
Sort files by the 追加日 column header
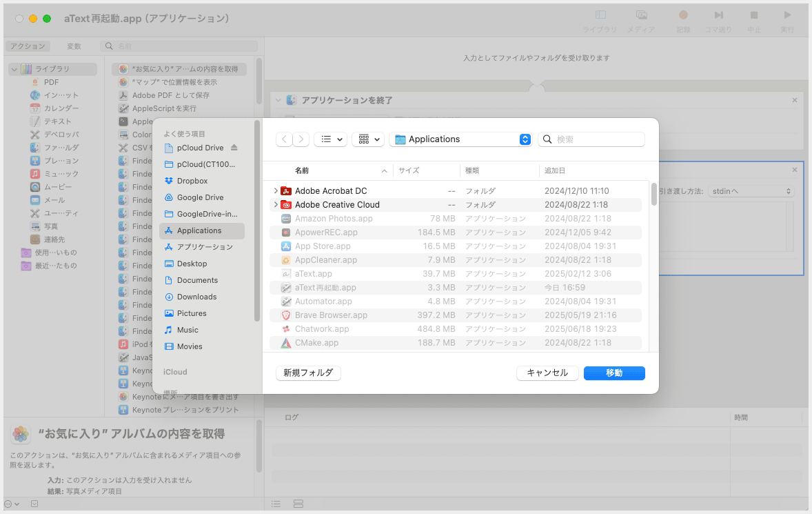pyautogui.click(x=554, y=170)
